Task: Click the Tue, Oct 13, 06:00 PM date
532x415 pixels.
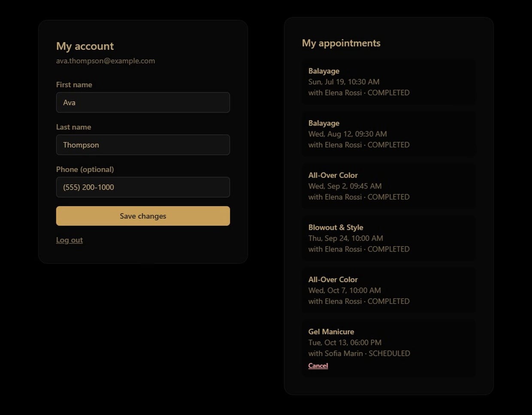Action: 345,343
